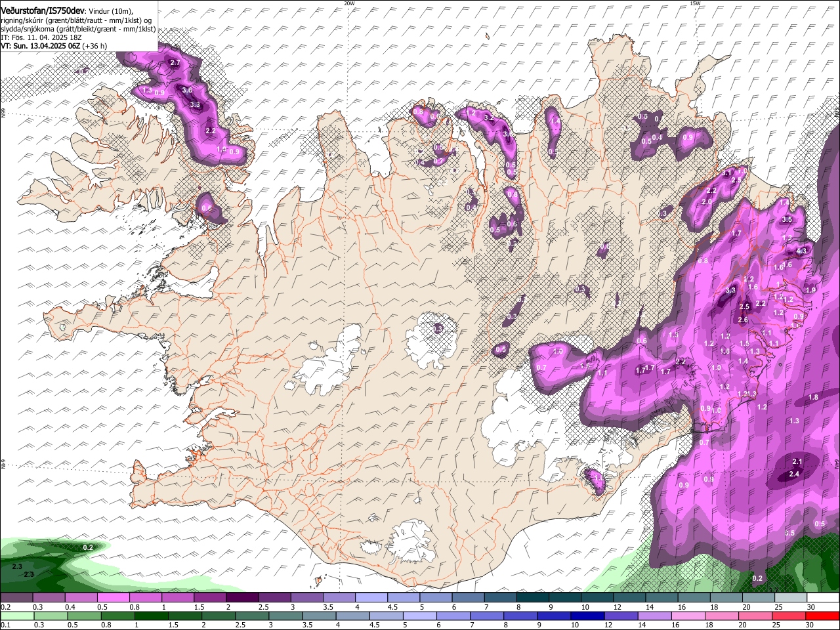Select the bright red legend swatch after 30
840x630 pixels.
pyautogui.click(x=822, y=616)
